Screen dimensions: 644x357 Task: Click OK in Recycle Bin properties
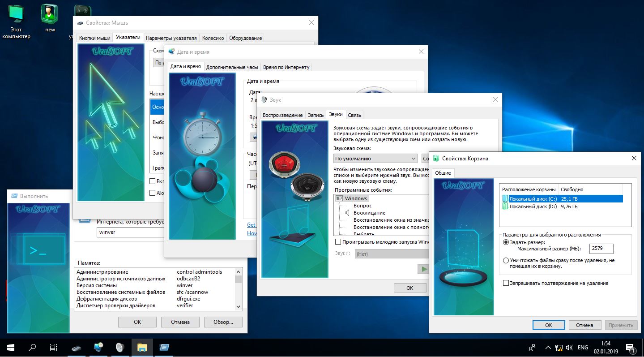coord(549,325)
